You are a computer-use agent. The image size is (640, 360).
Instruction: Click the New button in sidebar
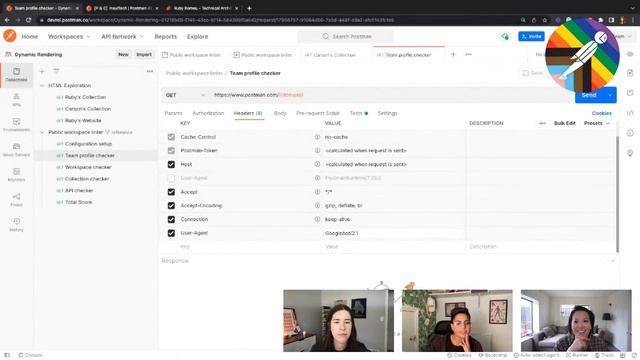[x=123, y=54]
